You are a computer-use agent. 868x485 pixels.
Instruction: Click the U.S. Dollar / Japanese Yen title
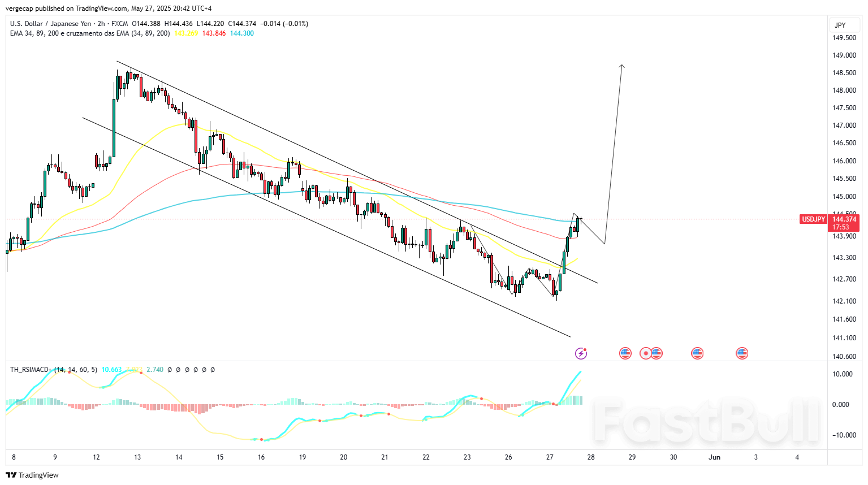coord(50,24)
